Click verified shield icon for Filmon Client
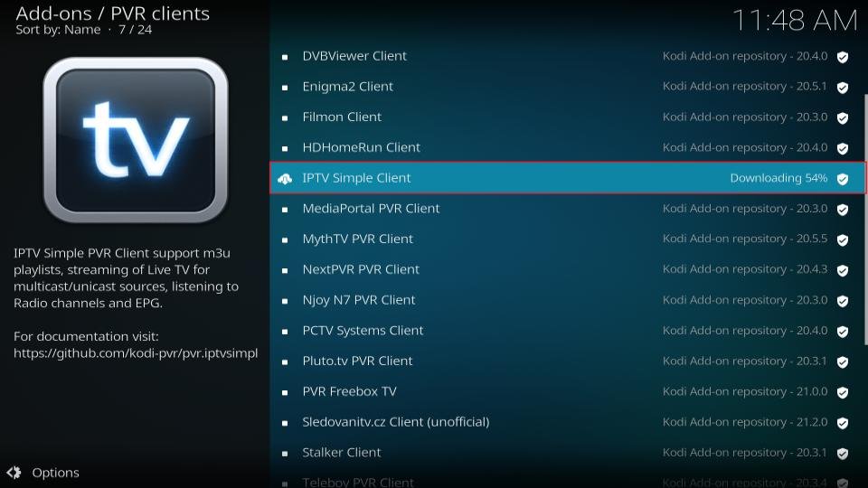Image resolution: width=868 pixels, height=488 pixels. [x=843, y=117]
